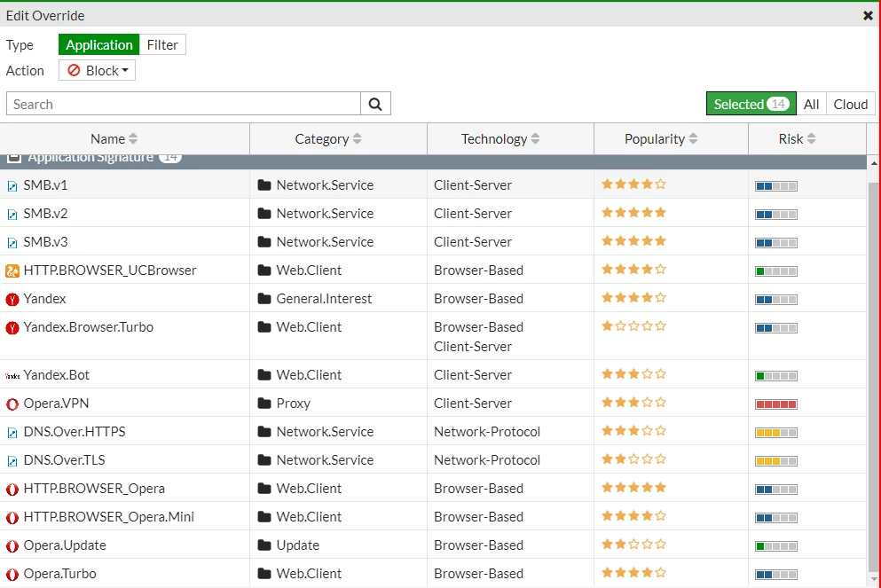Click folder icon beside Update category
The height and width of the screenshot is (588, 881).
pos(264,545)
